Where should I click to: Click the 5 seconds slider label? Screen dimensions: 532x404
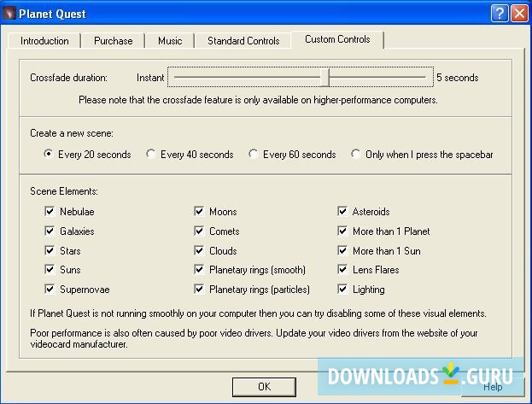[x=458, y=78]
